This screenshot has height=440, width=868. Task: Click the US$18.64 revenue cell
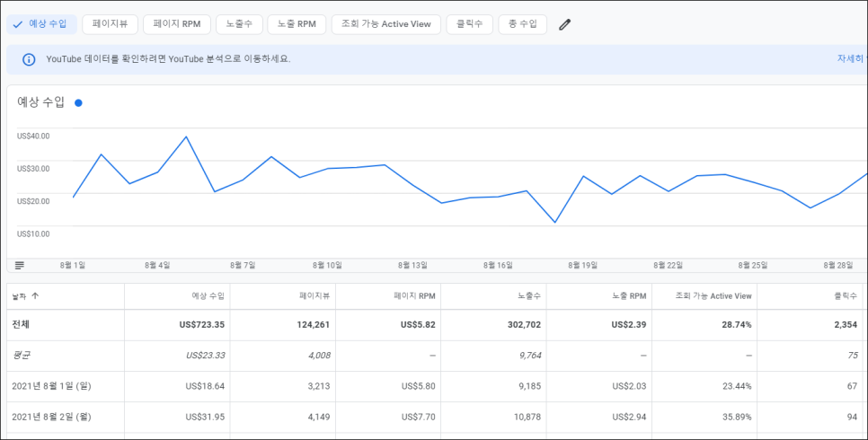coord(206,386)
